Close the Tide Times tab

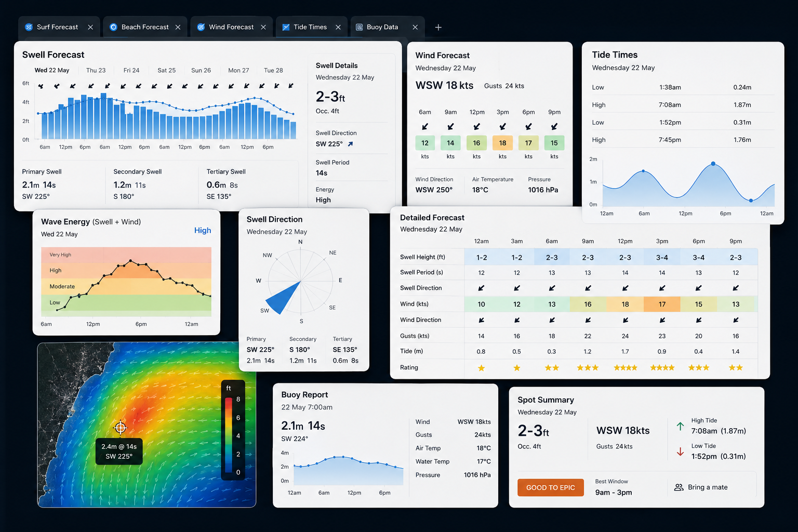tap(338, 27)
